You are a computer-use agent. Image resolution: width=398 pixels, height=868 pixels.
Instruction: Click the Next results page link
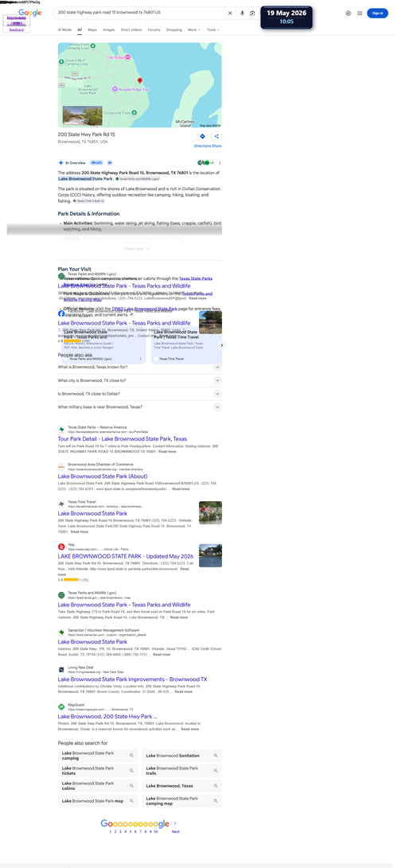point(175,831)
